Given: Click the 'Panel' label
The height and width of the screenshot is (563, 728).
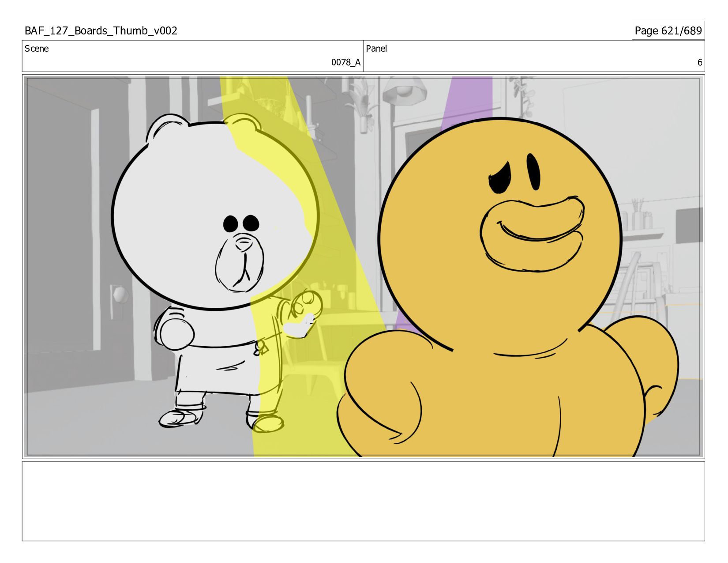Looking at the screenshot, I should 376,49.
